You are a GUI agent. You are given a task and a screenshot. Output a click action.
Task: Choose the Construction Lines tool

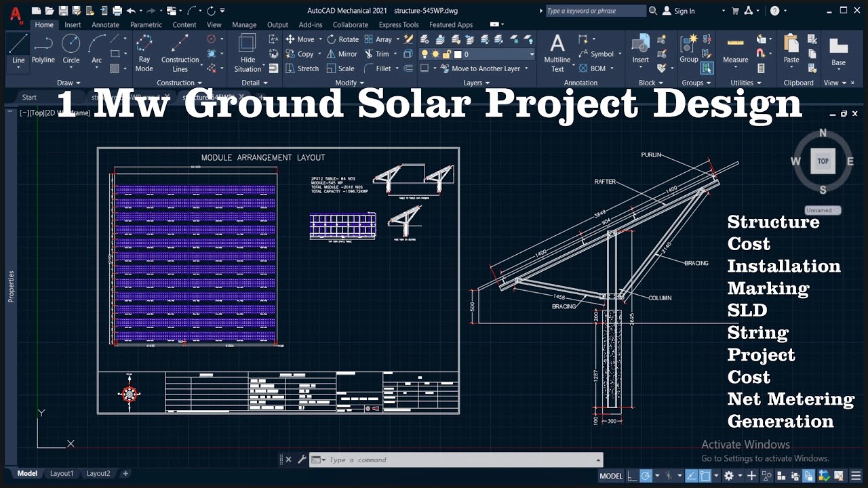[x=180, y=53]
